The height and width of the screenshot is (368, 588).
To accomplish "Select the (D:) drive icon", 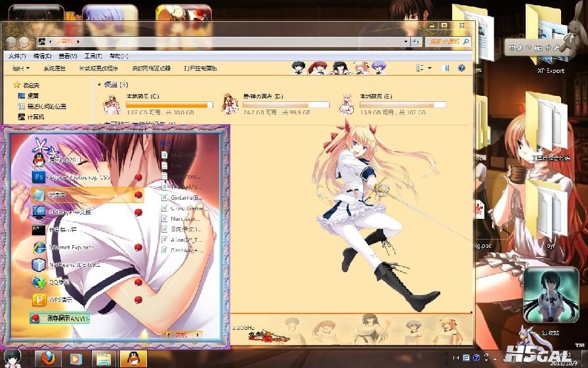I will pyautogui.click(x=230, y=104).
